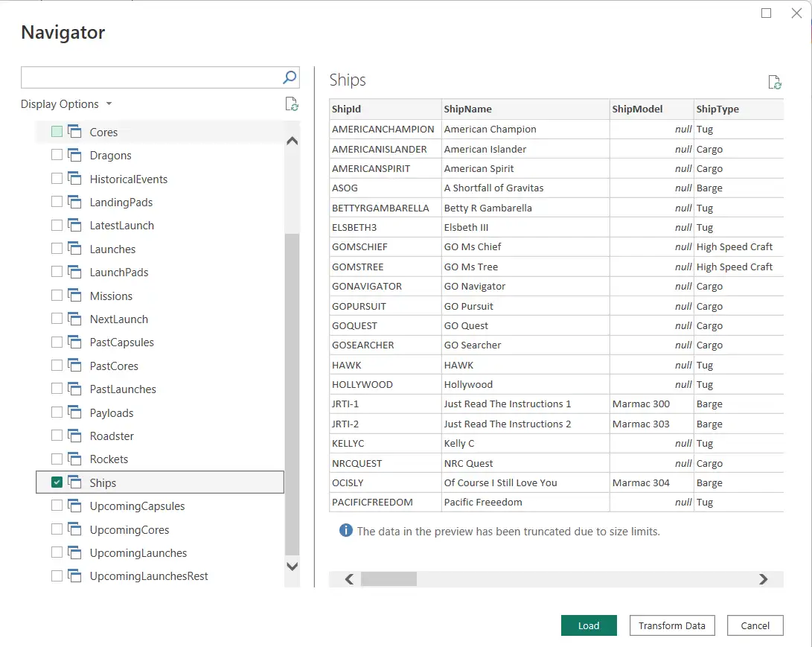Check the HistoricalEvents checkbox
This screenshot has width=812, height=647.
[x=57, y=179]
